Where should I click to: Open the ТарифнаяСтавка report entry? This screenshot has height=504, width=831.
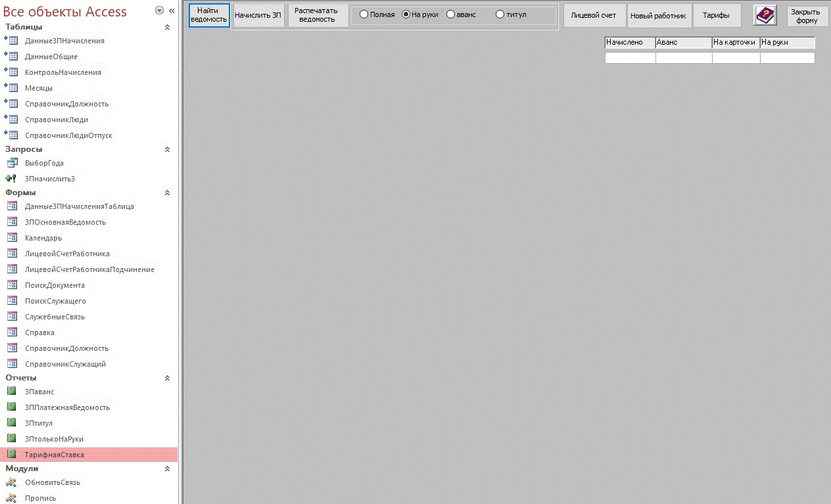[x=55, y=455]
